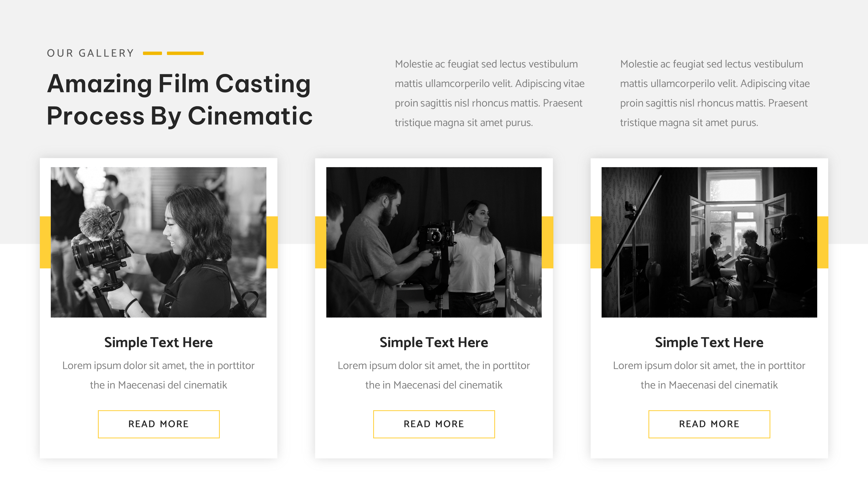Click READ MORE on the first card
Image resolution: width=868 pixels, height=488 pixels.
(159, 424)
